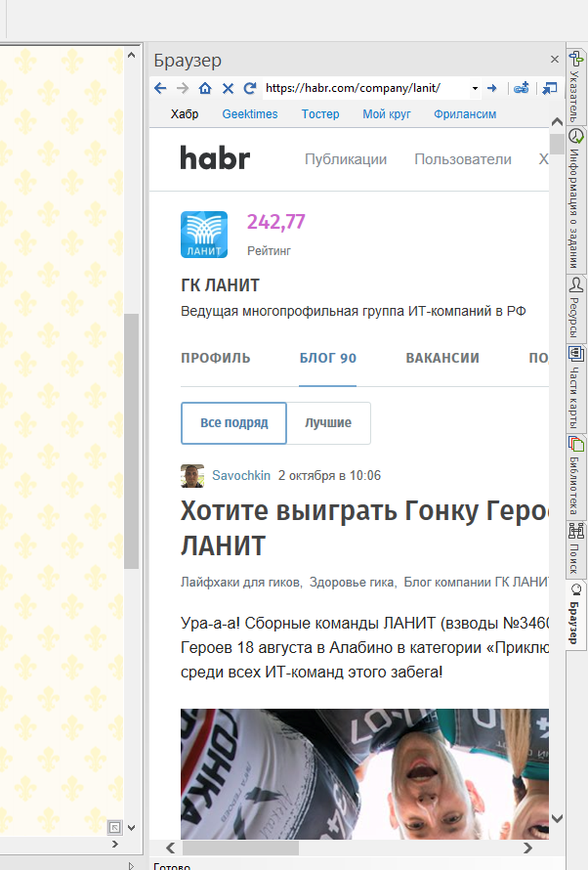Click browser horizontal scroll-left arrow
This screenshot has width=588, height=870.
point(170,848)
